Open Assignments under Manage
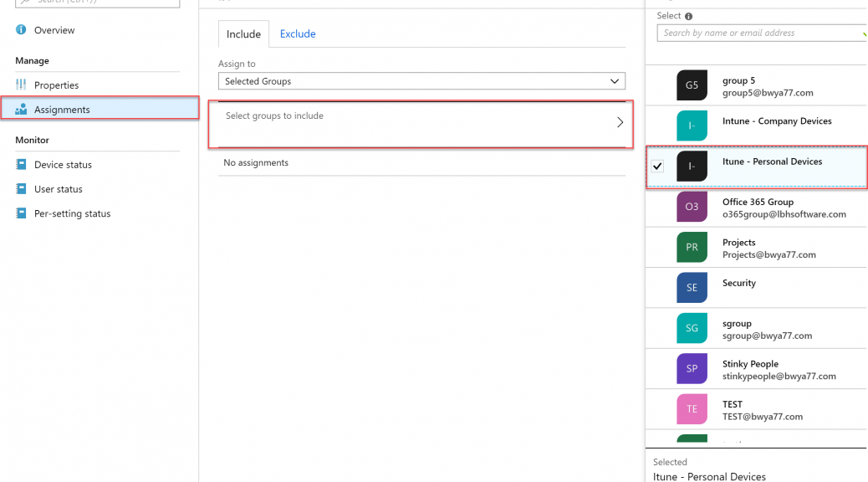Viewport: 868px width, 482px height. [62, 110]
